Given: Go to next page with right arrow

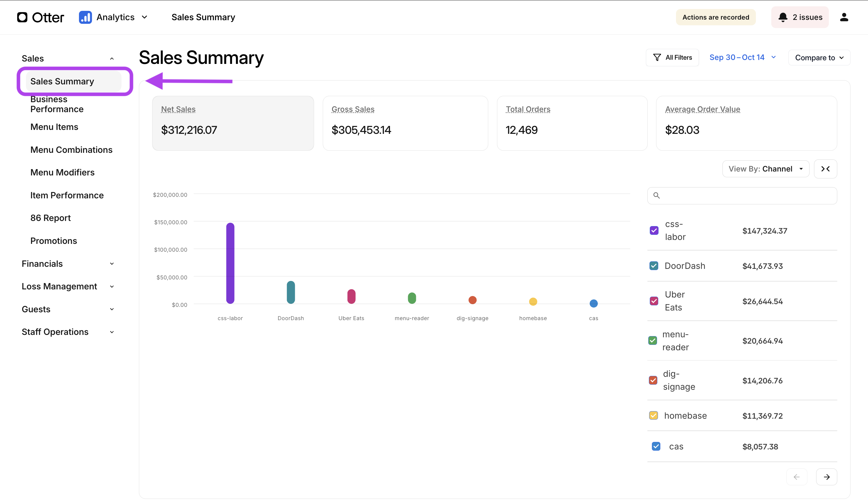Looking at the screenshot, I should 826,477.
